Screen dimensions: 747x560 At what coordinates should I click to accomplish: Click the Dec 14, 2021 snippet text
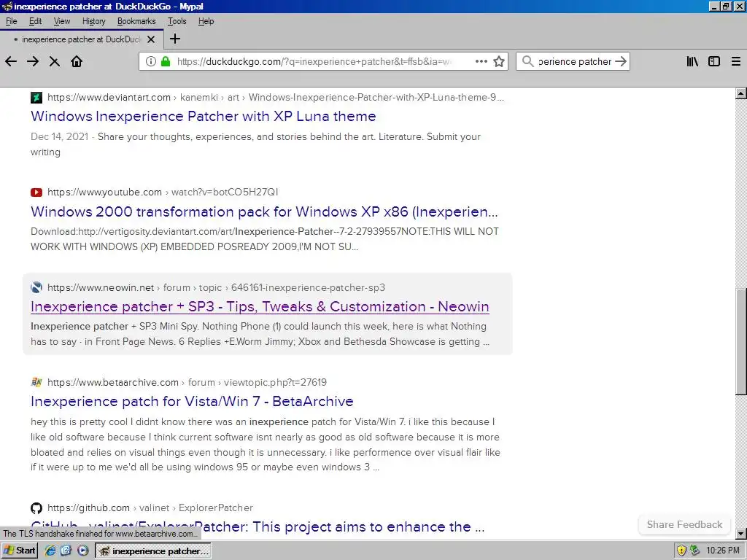[256, 144]
